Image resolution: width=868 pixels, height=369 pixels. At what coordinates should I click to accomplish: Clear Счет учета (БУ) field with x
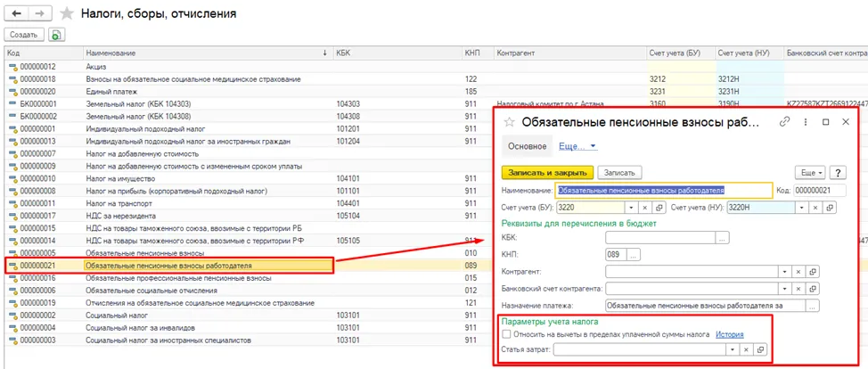[x=645, y=208]
